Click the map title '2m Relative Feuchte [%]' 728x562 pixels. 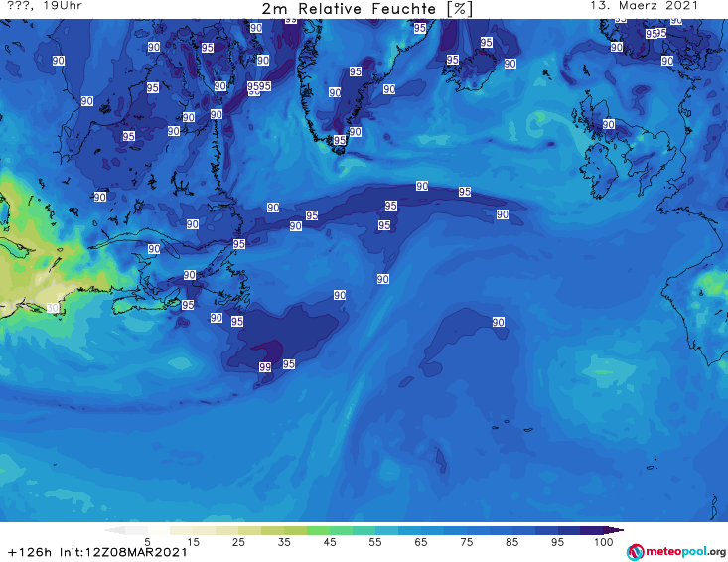[x=366, y=9]
